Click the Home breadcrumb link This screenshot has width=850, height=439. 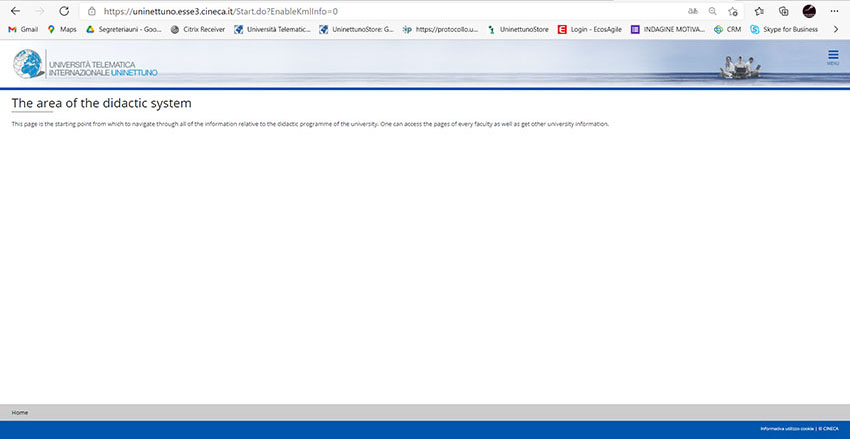(19, 412)
